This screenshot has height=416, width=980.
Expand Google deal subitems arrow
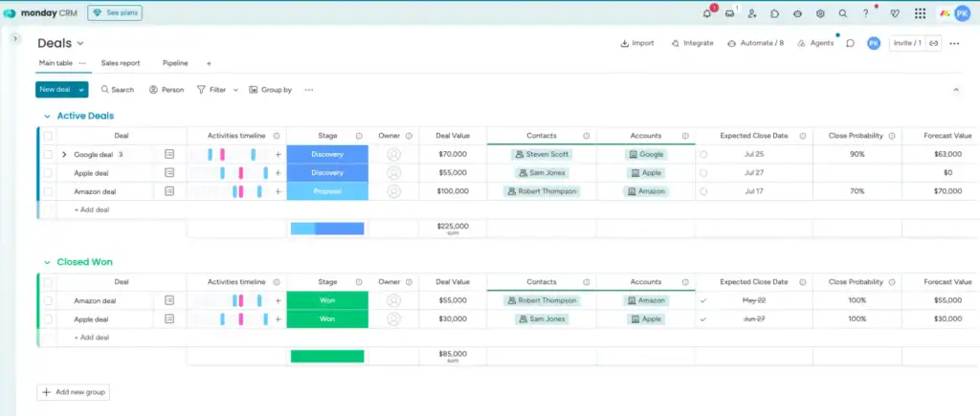pyautogui.click(x=64, y=154)
